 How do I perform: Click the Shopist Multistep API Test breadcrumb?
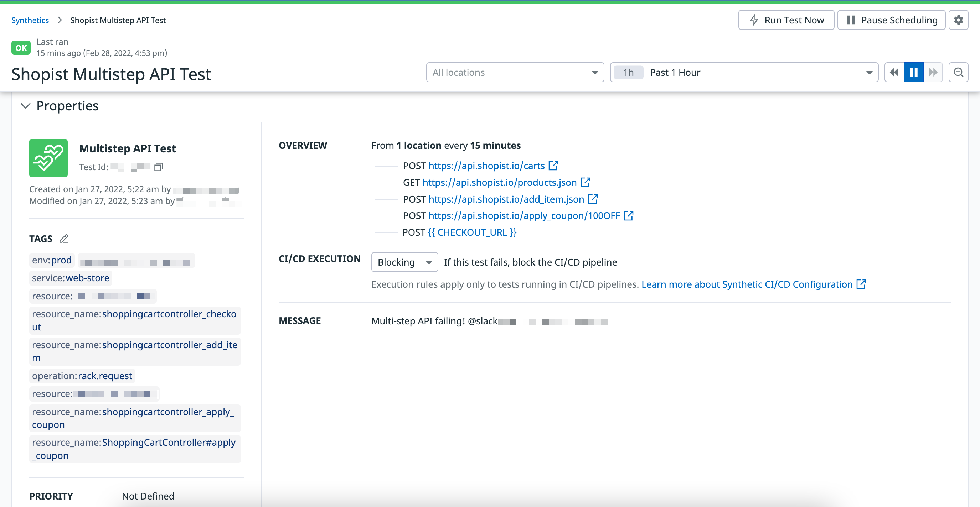click(x=118, y=20)
